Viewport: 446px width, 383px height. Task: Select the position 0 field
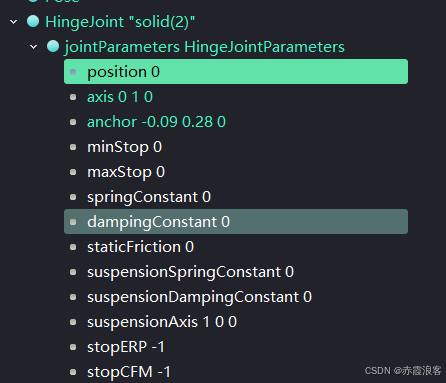click(236, 72)
